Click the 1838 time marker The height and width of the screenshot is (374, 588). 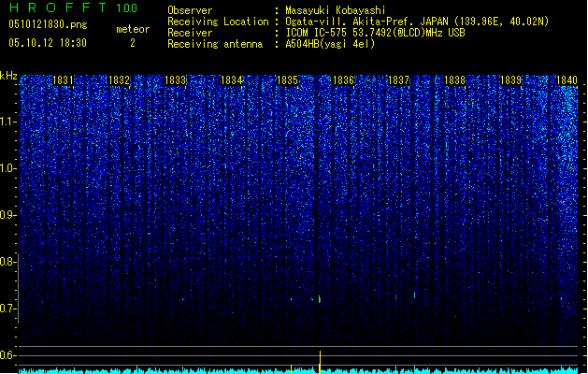coord(454,79)
